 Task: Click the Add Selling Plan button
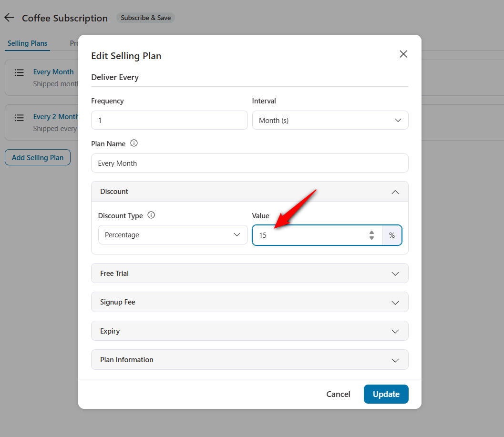[37, 157]
